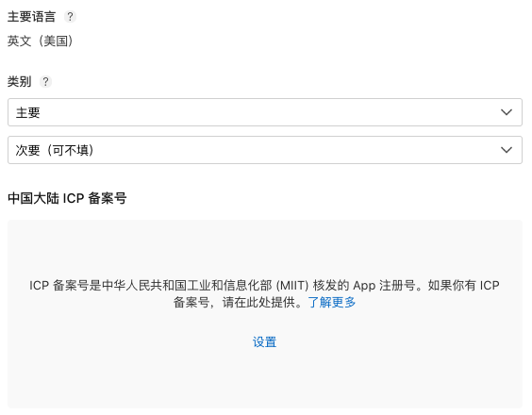Click the 中国大陆 ICP 备案号 heading

(67, 198)
